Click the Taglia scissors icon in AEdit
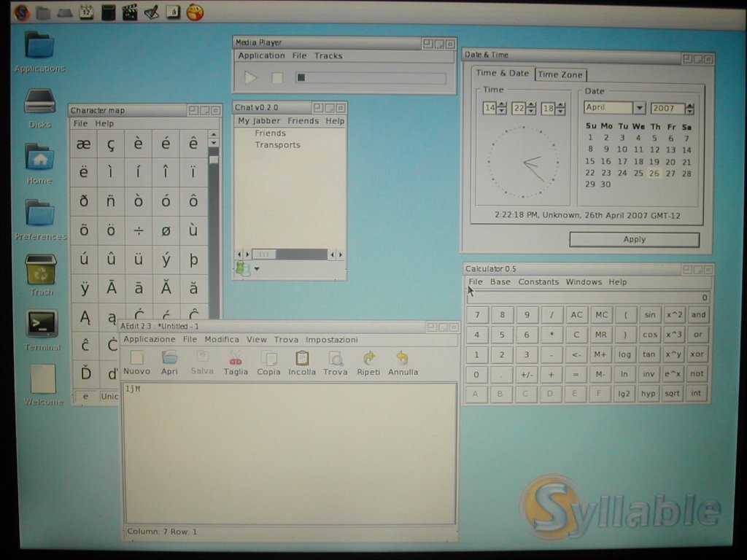Image resolution: width=747 pixels, height=560 pixels. point(236,358)
